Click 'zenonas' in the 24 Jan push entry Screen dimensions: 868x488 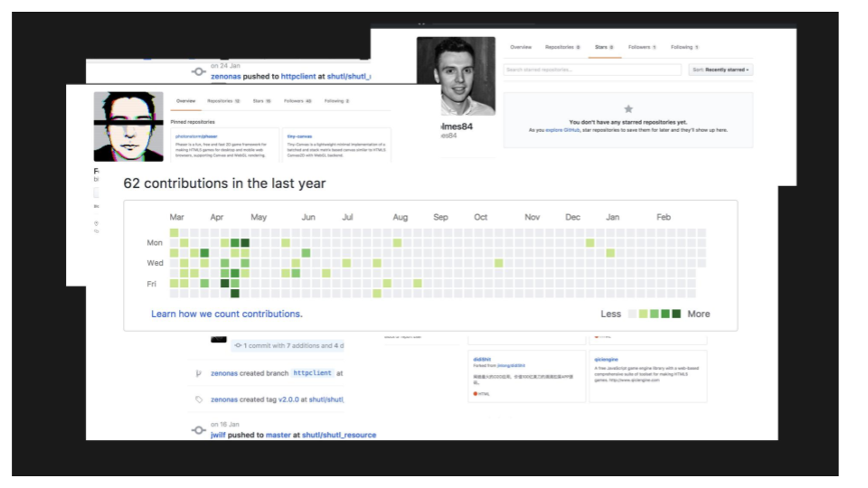[225, 76]
